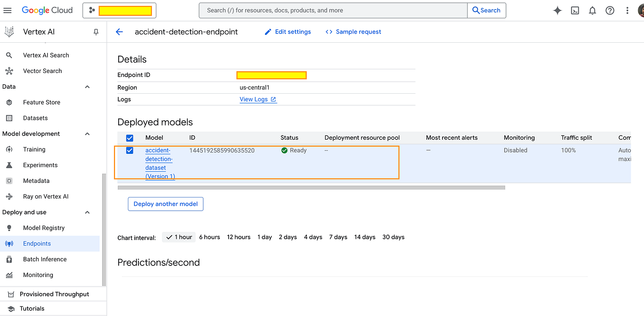Click the Traffic split column header
Screen dimensions: 644x316
576,138
